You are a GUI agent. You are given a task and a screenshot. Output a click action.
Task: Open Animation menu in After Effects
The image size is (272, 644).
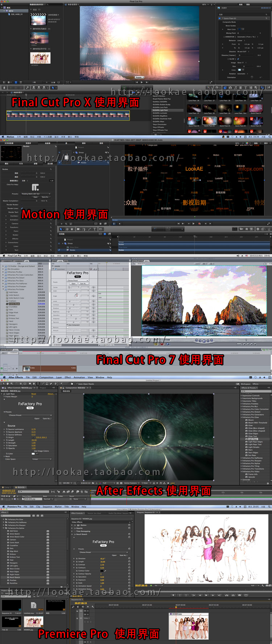pos(79,377)
